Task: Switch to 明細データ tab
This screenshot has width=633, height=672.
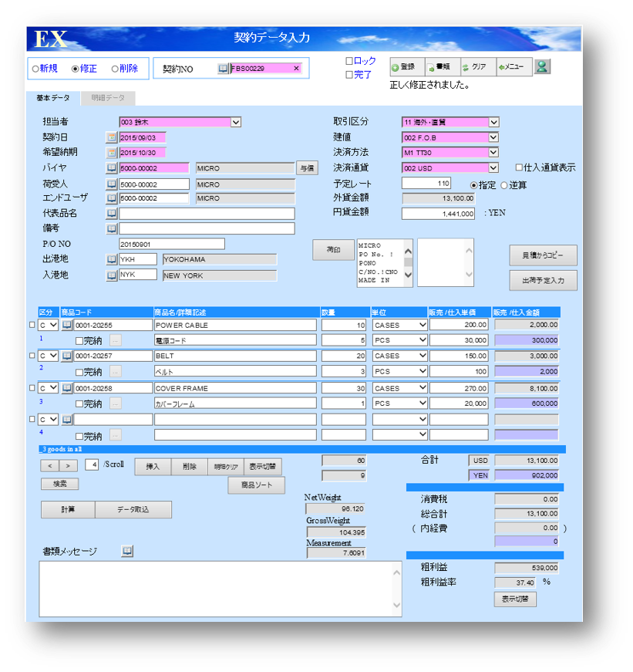Action: click(108, 98)
